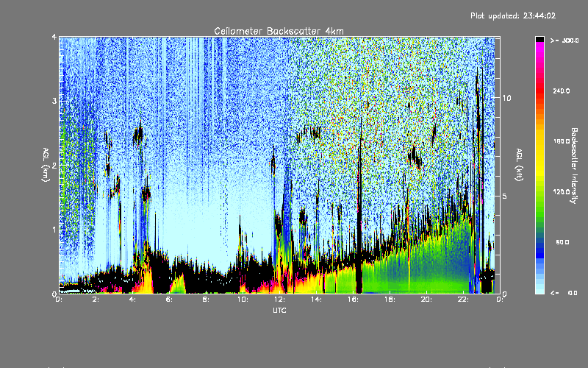Click the 'Backscatter Intensity' colorbar label

pyautogui.click(x=574, y=166)
